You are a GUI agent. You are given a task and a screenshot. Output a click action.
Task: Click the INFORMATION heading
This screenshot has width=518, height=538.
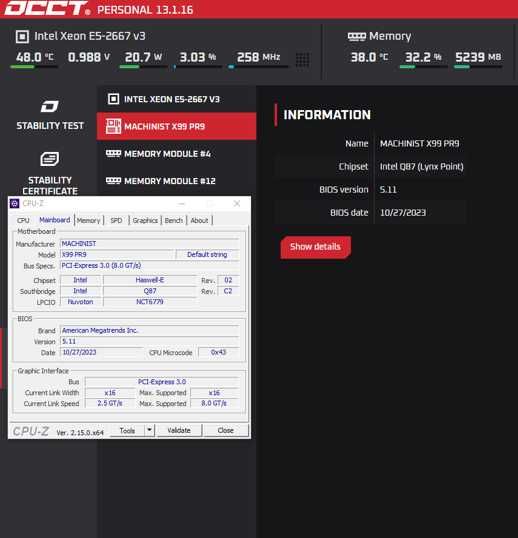click(327, 115)
